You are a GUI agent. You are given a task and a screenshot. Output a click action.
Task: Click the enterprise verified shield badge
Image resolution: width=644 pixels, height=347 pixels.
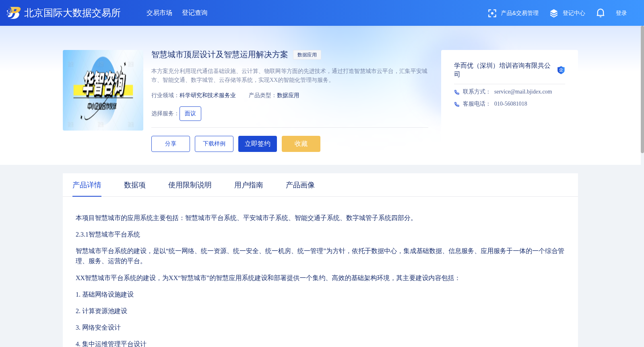pos(561,70)
